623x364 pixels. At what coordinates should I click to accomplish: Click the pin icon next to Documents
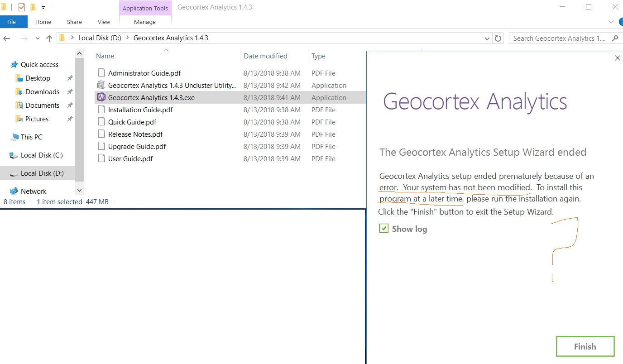(x=70, y=105)
